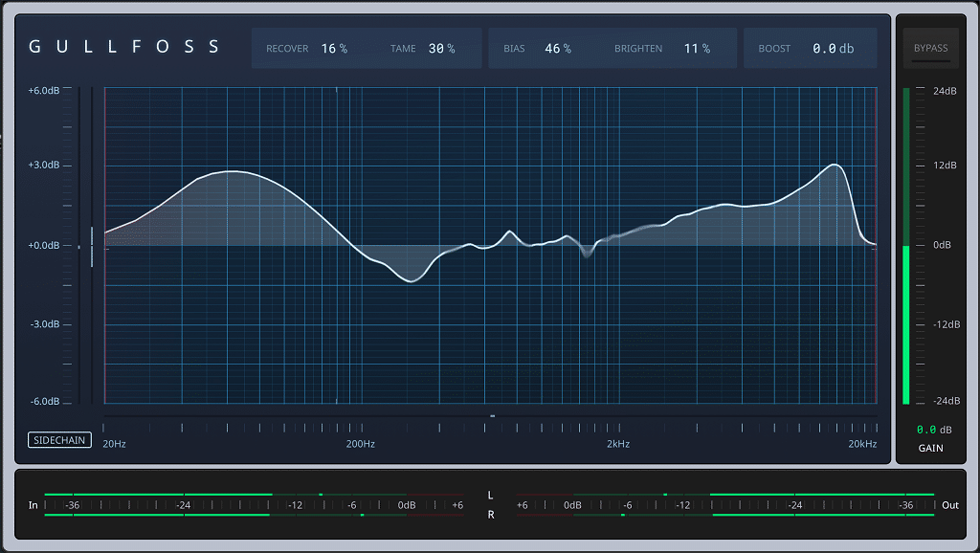The height and width of the screenshot is (553, 980).
Task: Click the +3.0dB scale label
Action: (44, 165)
